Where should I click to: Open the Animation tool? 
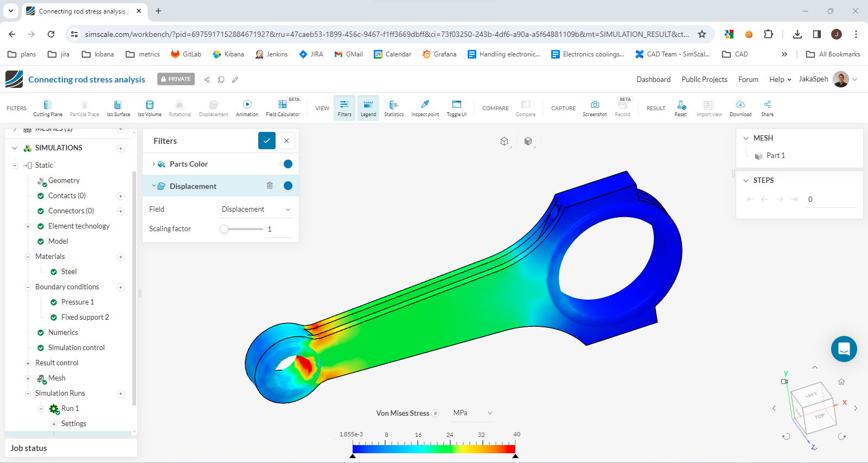click(x=247, y=107)
